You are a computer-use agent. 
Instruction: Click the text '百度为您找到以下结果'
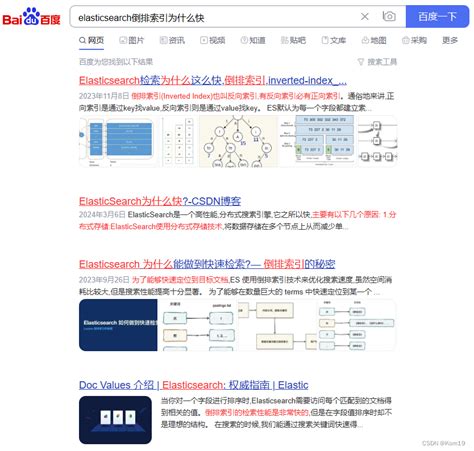[116, 62]
